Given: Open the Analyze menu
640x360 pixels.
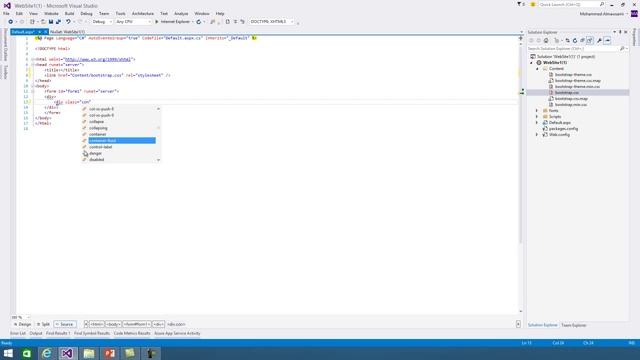Looking at the screenshot, I should point(181,13).
